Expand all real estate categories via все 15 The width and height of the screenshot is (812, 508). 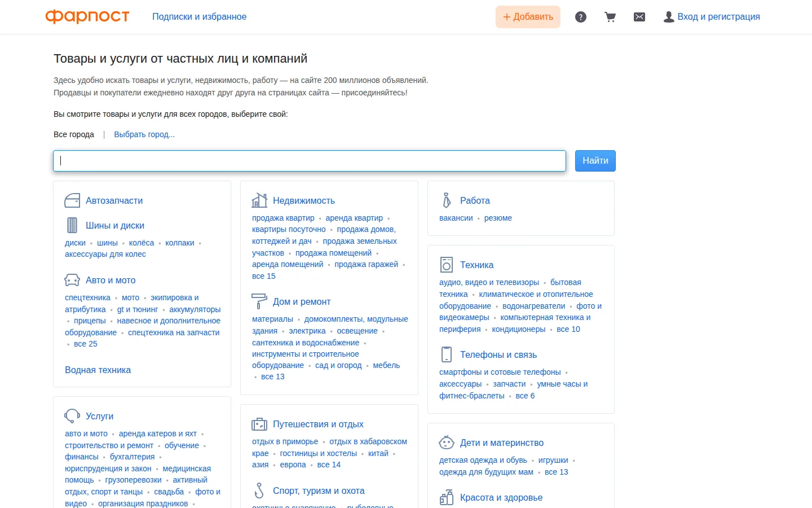click(x=264, y=276)
